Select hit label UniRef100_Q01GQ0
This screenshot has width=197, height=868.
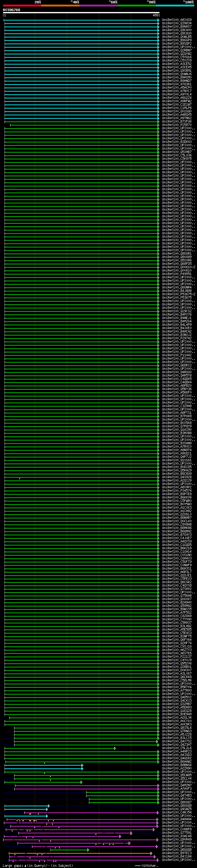177,111
